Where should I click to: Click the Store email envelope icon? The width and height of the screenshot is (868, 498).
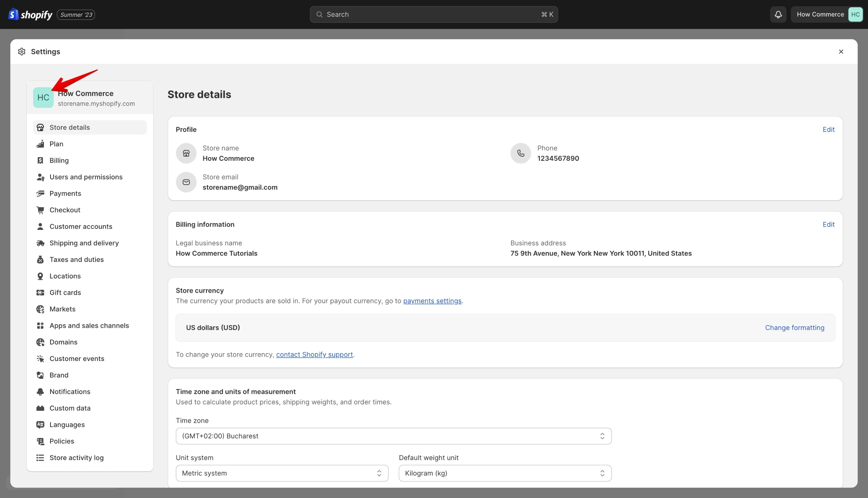186,182
